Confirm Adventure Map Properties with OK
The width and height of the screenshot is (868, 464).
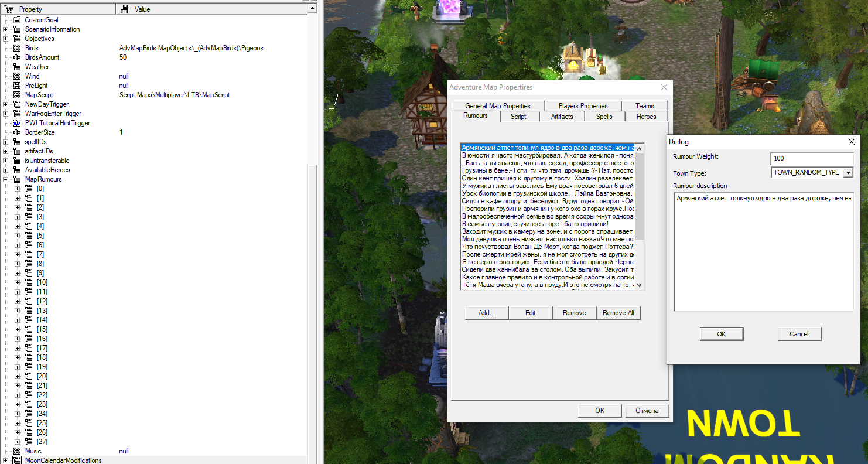tap(600, 411)
